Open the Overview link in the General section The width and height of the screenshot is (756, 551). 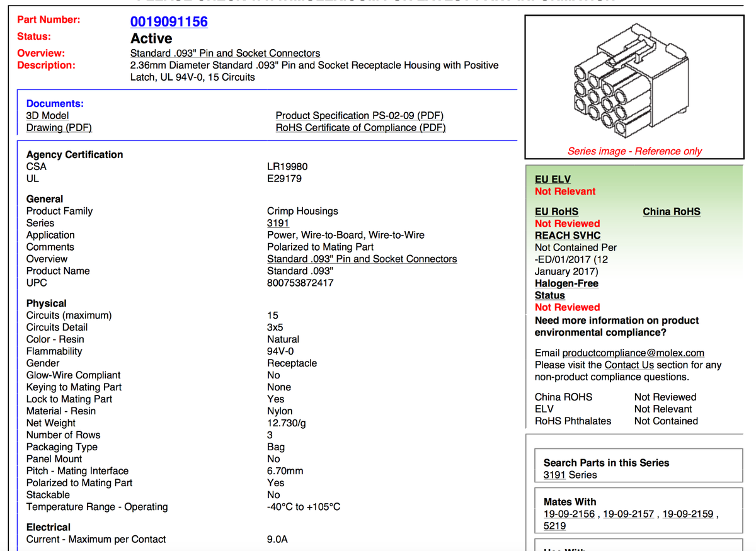point(362,259)
